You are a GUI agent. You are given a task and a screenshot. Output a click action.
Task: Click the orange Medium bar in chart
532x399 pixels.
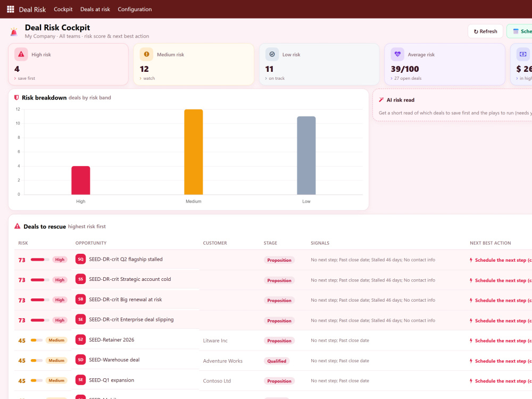[194, 152]
